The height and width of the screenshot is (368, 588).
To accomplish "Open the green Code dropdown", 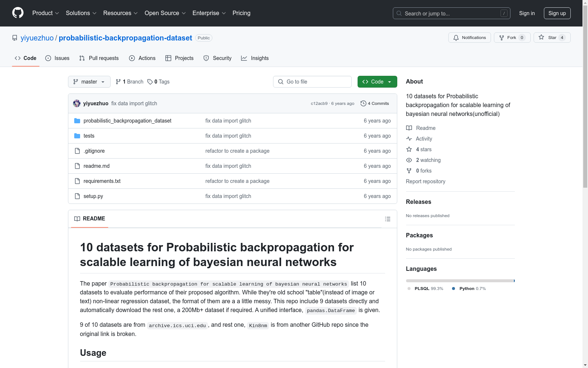I will (x=377, y=82).
